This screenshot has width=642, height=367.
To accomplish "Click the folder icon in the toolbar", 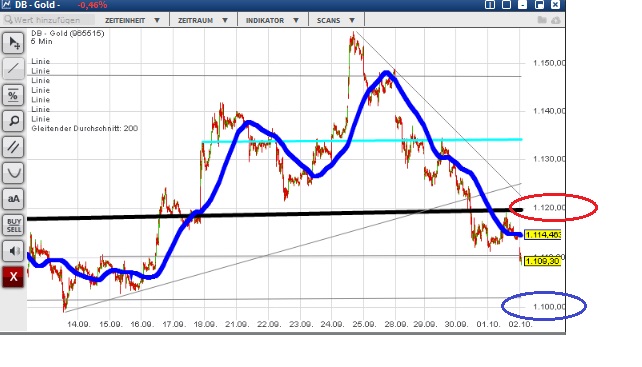I will click(542, 20).
